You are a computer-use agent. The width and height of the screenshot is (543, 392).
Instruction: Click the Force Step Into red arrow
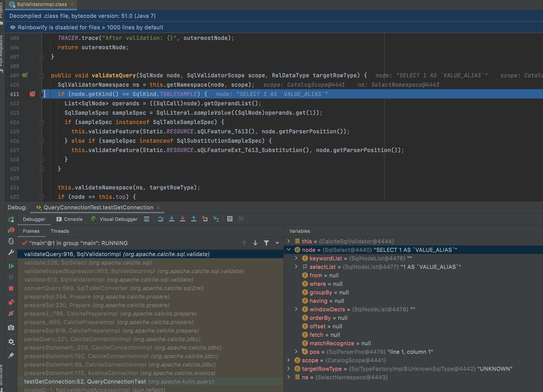click(x=183, y=219)
